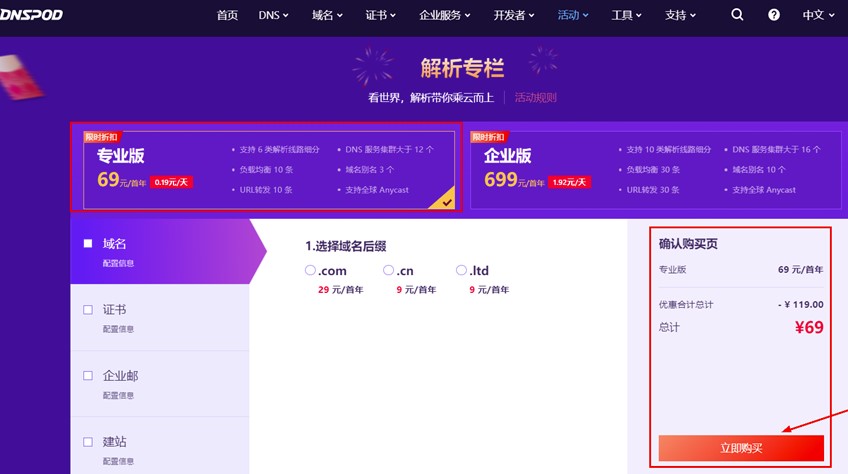The width and height of the screenshot is (848, 474).
Task: Click 支持全球 Anycast in 专业版 card
Action: tap(377, 190)
